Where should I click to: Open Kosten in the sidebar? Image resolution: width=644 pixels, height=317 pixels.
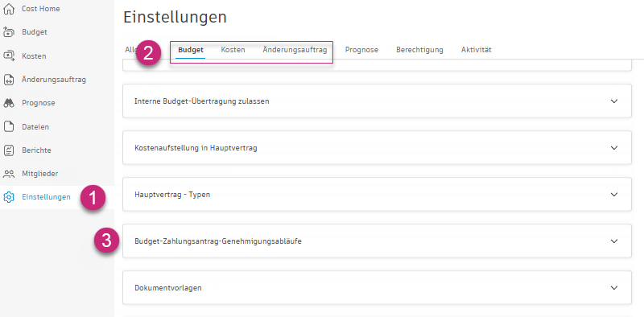[x=34, y=56]
